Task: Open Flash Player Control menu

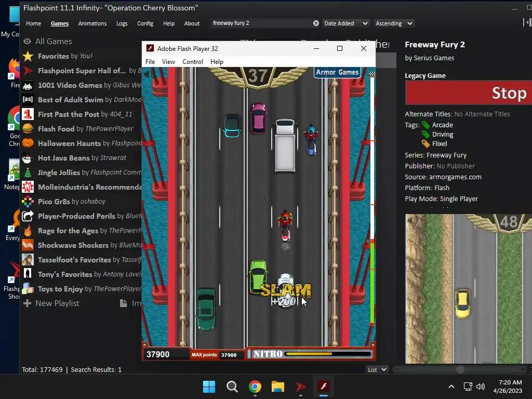Action: 193,62
